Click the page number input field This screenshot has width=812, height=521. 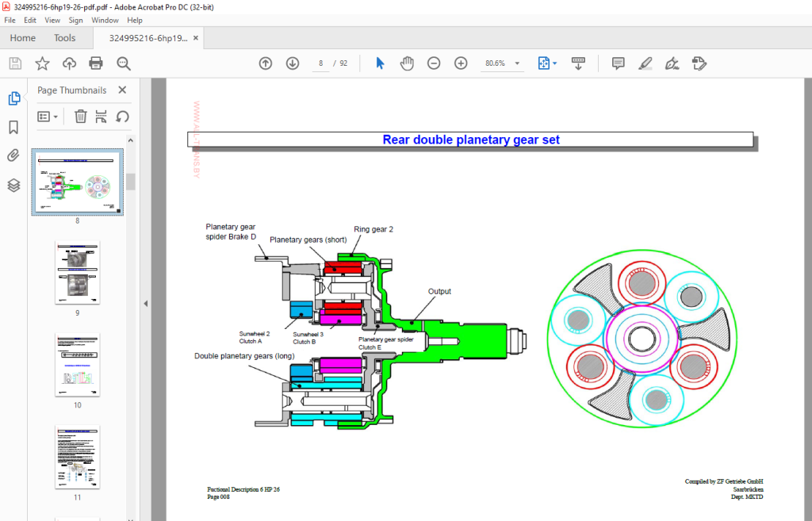click(x=321, y=63)
